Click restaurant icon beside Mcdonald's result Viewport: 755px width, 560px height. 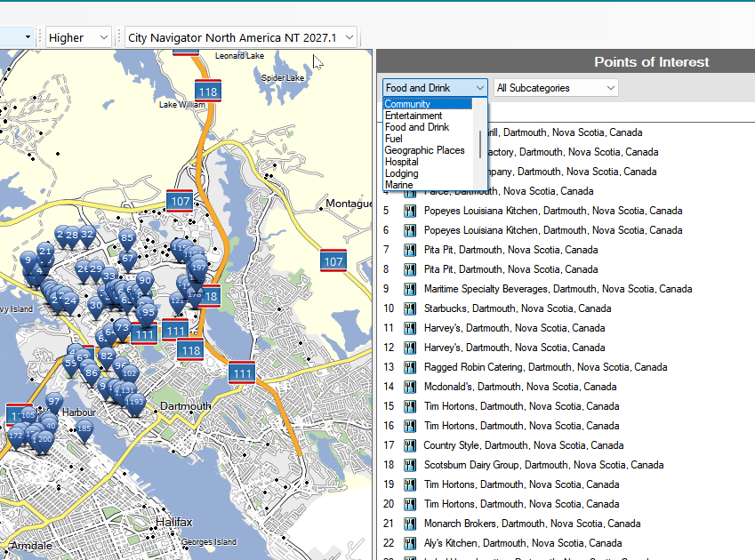tap(410, 387)
